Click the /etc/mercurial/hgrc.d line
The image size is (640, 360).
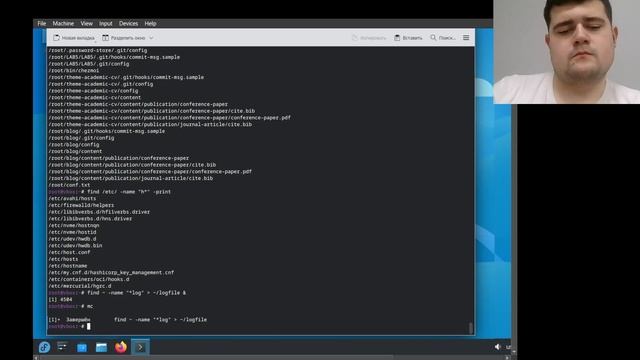point(80,286)
